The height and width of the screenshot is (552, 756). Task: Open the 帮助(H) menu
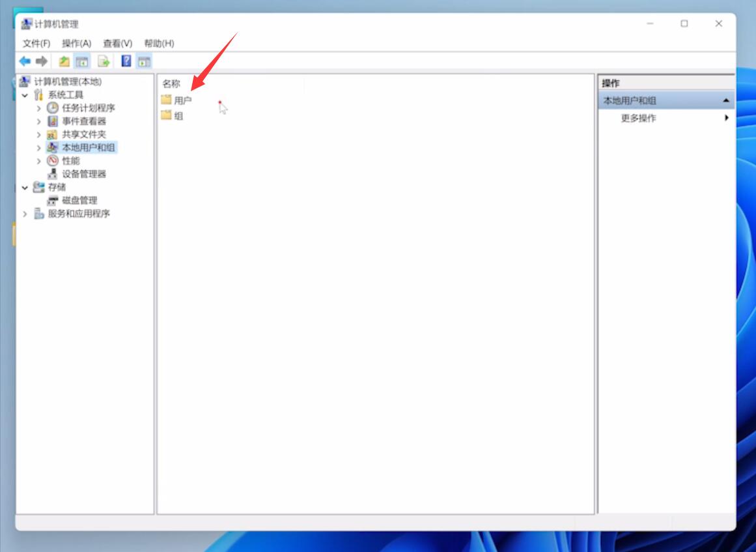point(159,44)
